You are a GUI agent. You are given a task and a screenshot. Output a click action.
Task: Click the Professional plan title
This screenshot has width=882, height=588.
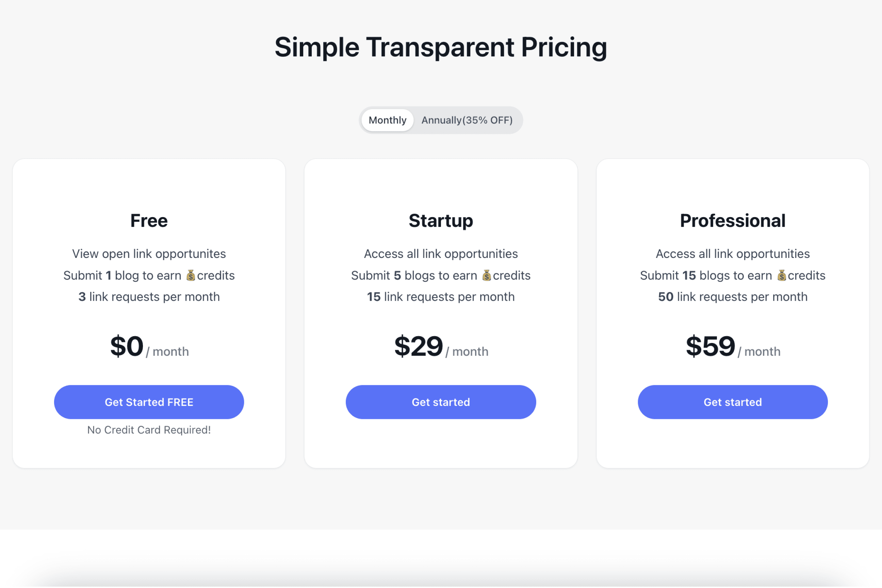point(732,220)
